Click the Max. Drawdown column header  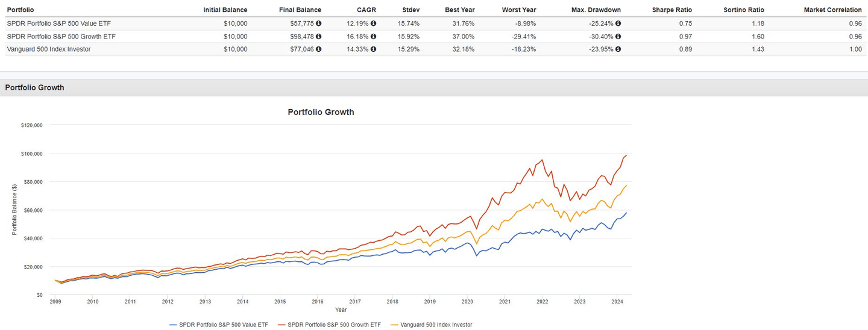596,10
